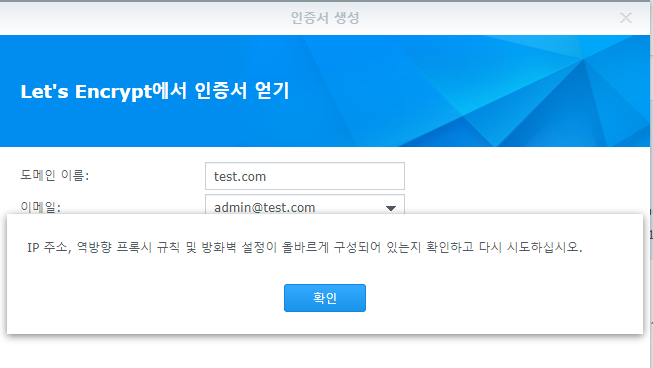Viewport: 653px width, 368px height.
Task: Click the 도메인 이름 field containing test.com
Action: pyautogui.click(x=305, y=176)
